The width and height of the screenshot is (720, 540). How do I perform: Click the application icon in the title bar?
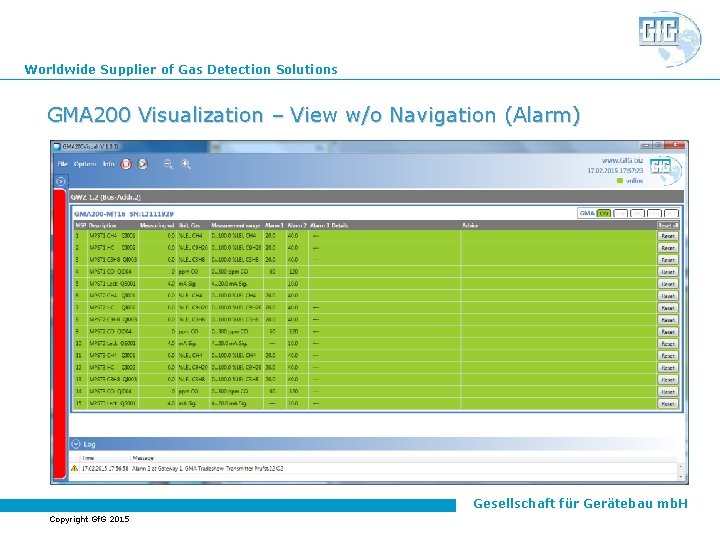pyautogui.click(x=57, y=146)
